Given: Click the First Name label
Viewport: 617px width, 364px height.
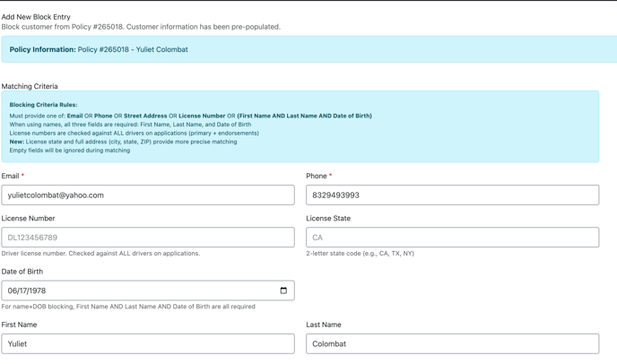Looking at the screenshot, I should click(x=19, y=325).
